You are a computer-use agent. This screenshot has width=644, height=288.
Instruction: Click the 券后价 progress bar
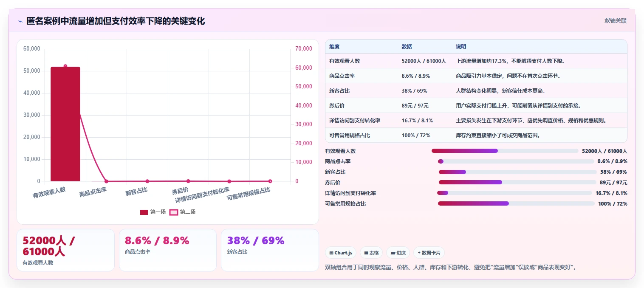[x=517, y=182]
